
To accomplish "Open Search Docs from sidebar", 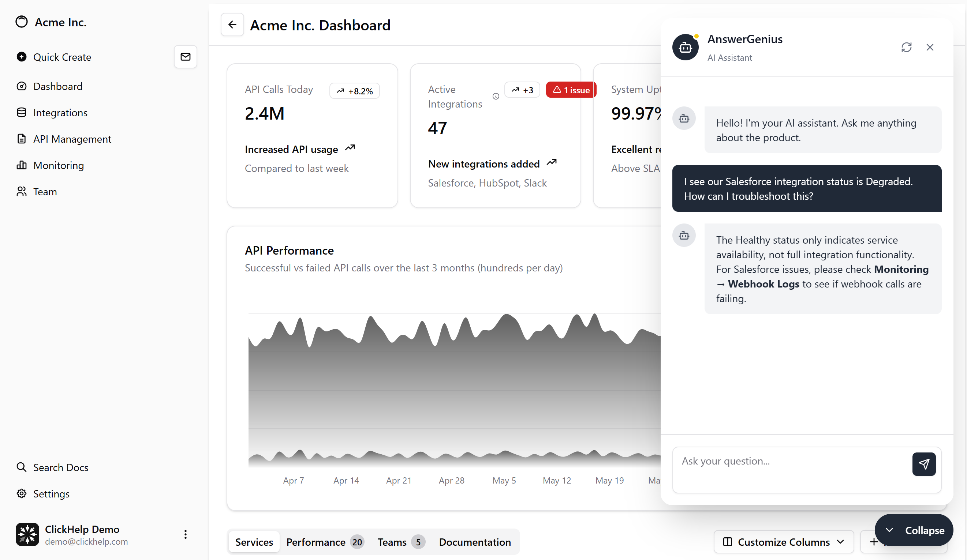I will [x=61, y=467].
